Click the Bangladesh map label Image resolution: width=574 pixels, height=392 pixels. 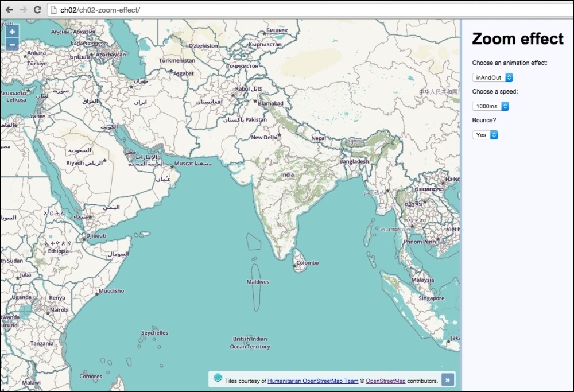[x=354, y=161]
